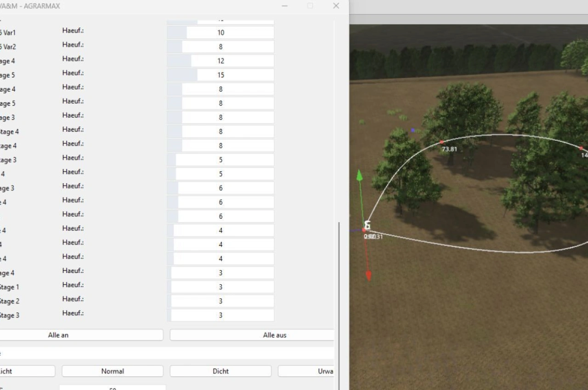
Task: Click the small blue marker in the viewport
Action: point(413,130)
